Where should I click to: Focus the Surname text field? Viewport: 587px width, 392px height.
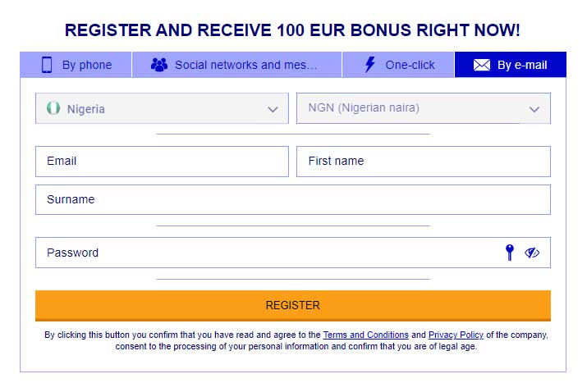[293, 200]
